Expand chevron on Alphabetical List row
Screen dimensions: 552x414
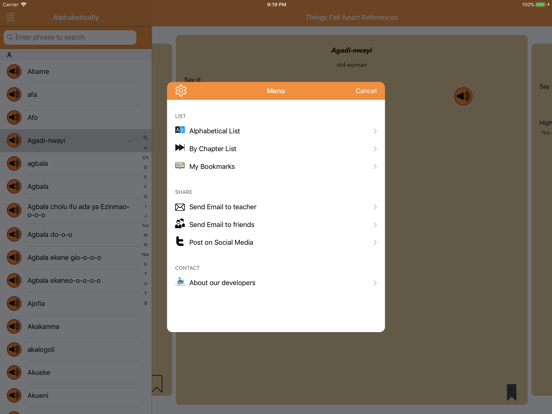point(375,131)
